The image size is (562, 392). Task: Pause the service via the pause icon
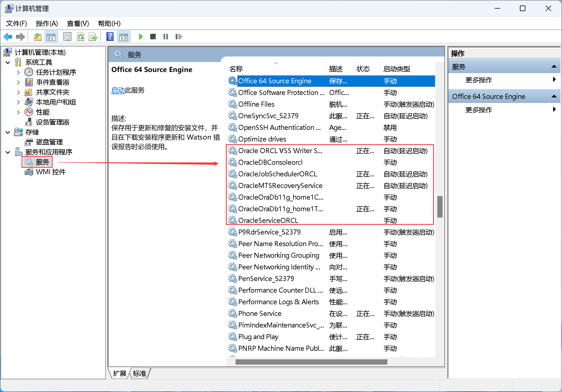point(165,37)
